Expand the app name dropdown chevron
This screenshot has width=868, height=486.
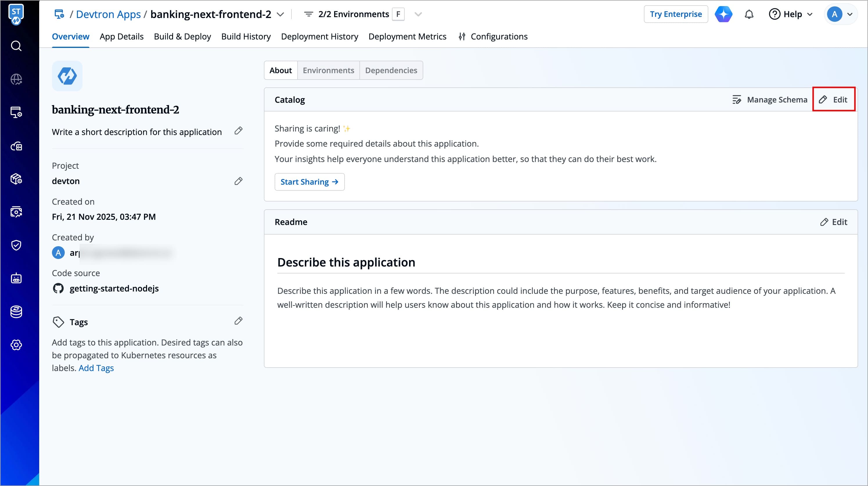click(280, 15)
